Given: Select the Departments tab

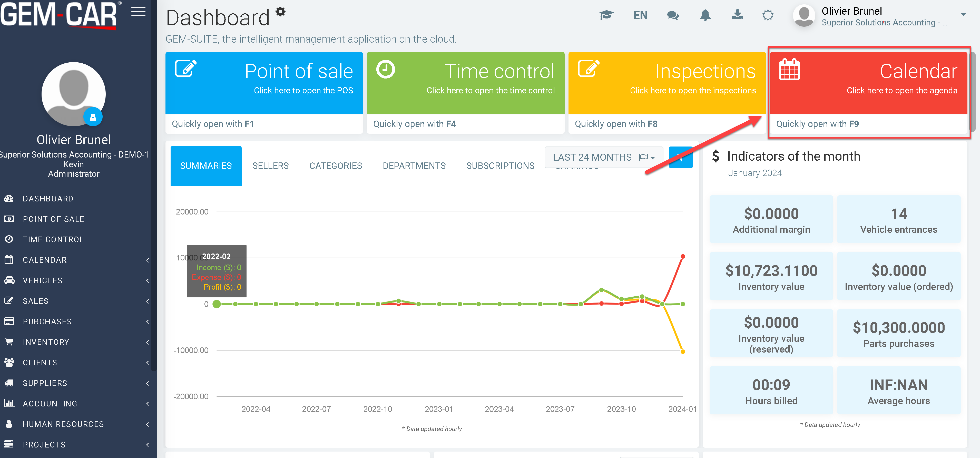Looking at the screenshot, I should [x=414, y=166].
